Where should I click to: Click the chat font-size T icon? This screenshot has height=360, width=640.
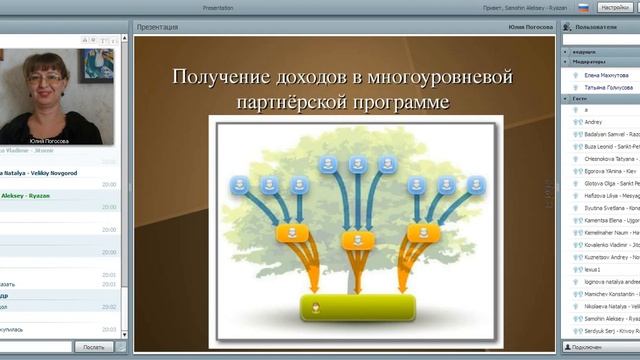click(x=103, y=41)
